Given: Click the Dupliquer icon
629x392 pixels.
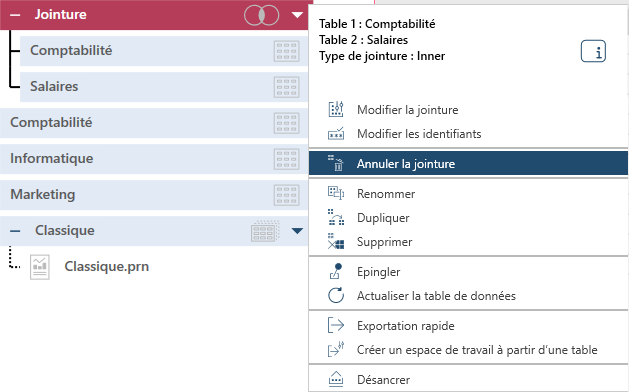Looking at the screenshot, I should [x=336, y=217].
